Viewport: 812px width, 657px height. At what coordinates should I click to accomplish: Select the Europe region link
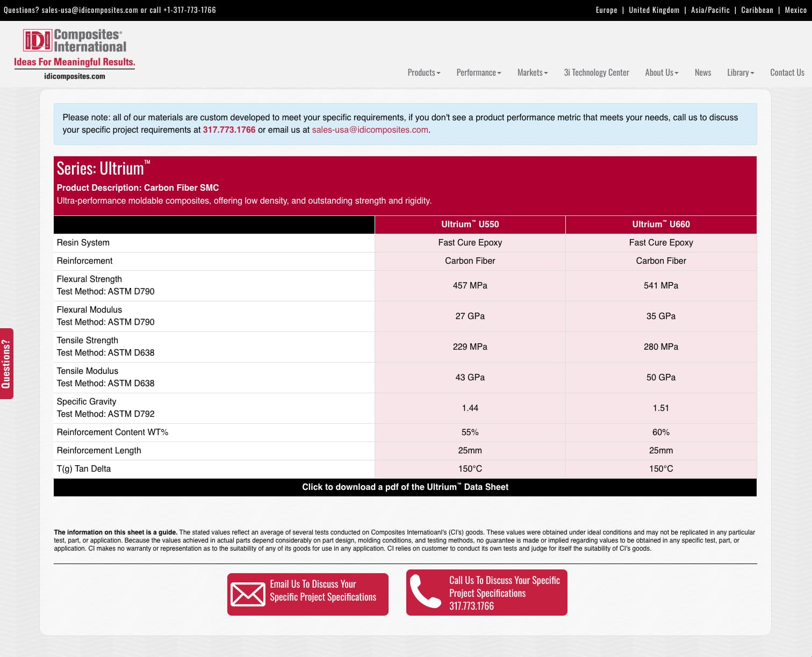click(x=607, y=10)
